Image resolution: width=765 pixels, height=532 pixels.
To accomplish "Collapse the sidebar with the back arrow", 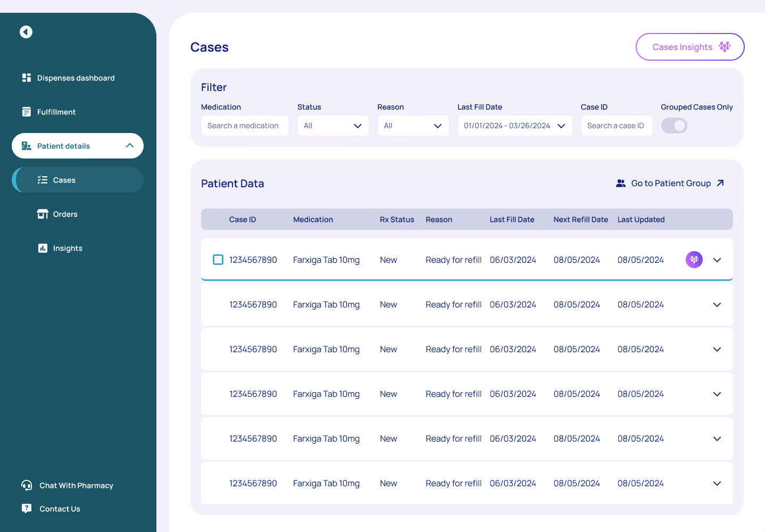I will (26, 32).
